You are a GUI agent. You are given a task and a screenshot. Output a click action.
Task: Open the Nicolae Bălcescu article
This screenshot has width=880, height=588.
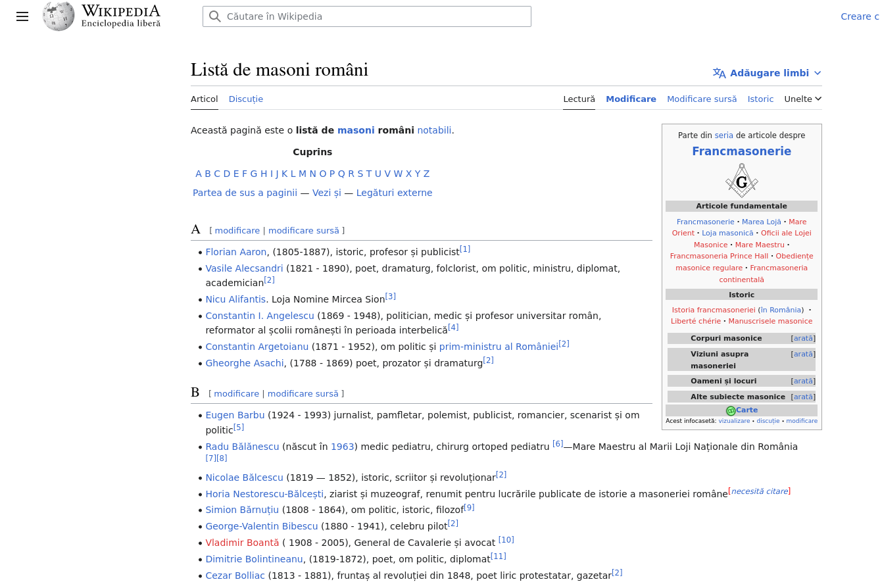(x=244, y=478)
